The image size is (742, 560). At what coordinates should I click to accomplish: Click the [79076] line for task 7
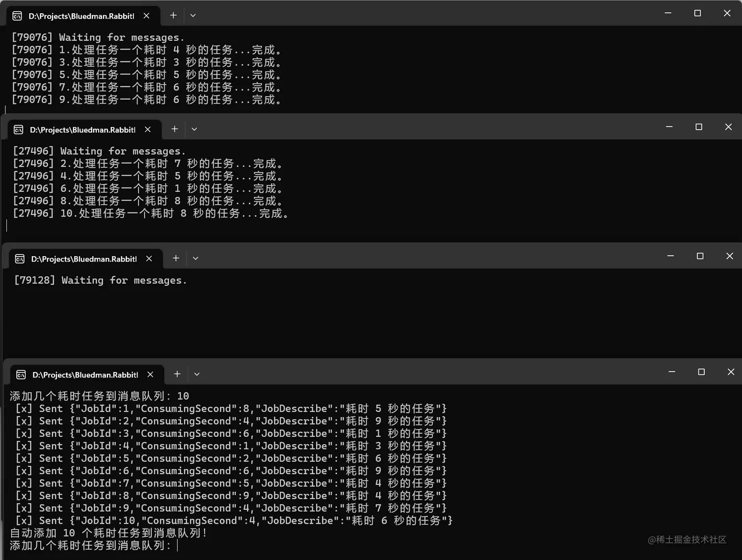tap(146, 87)
